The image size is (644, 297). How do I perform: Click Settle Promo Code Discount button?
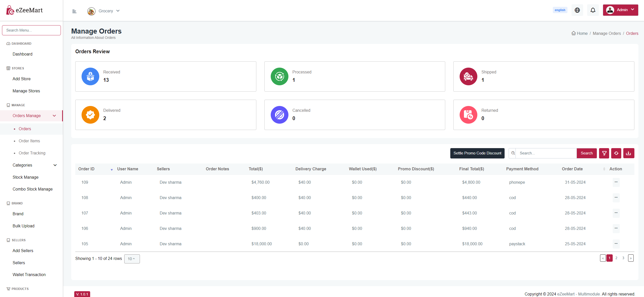[477, 153]
